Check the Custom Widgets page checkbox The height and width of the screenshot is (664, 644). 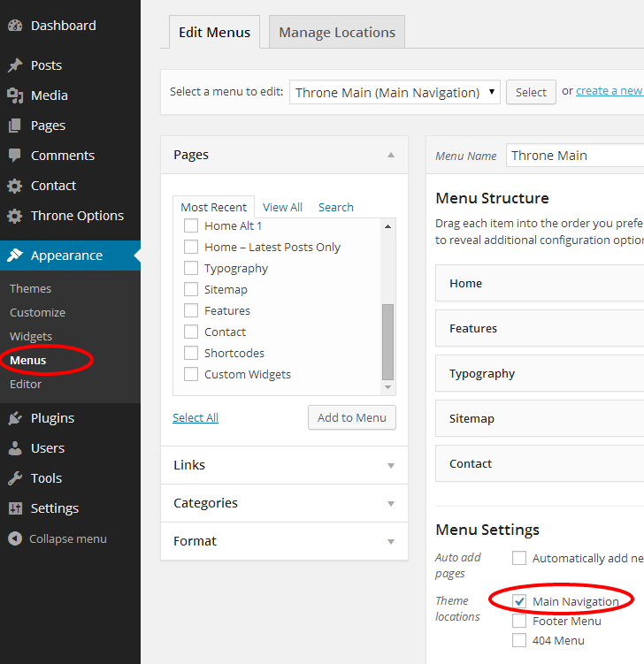click(191, 374)
